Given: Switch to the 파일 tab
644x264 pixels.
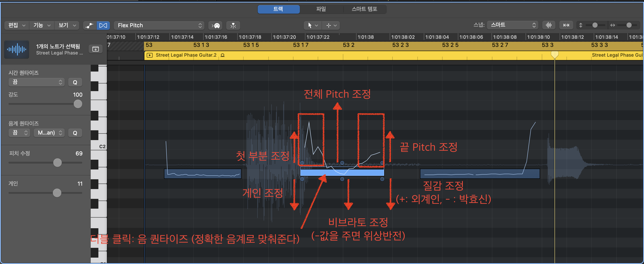Looking at the screenshot, I should 321,9.
